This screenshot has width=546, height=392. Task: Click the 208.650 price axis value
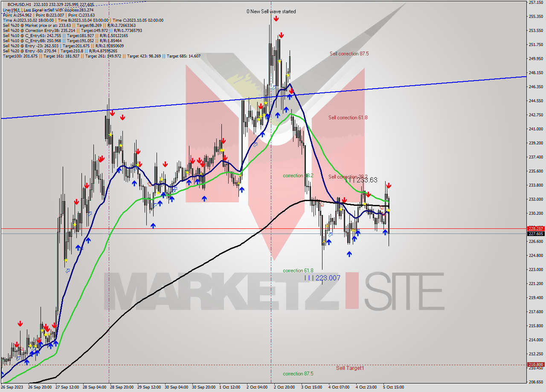click(x=536, y=382)
